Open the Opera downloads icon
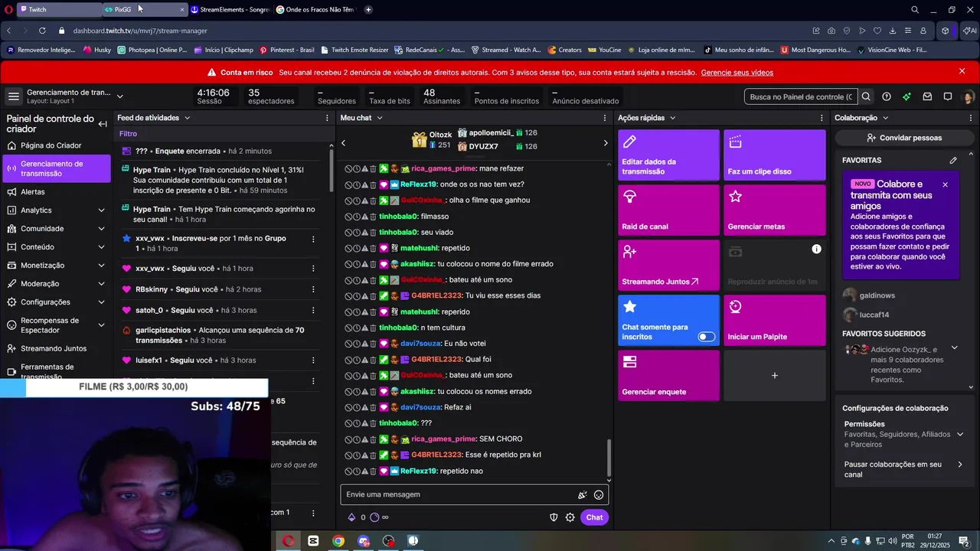 point(893,31)
